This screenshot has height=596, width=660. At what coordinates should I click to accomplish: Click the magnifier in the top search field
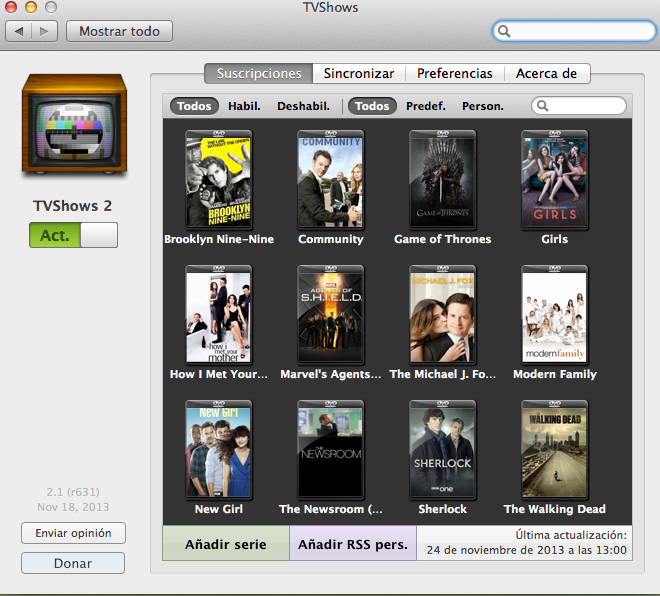pos(504,31)
